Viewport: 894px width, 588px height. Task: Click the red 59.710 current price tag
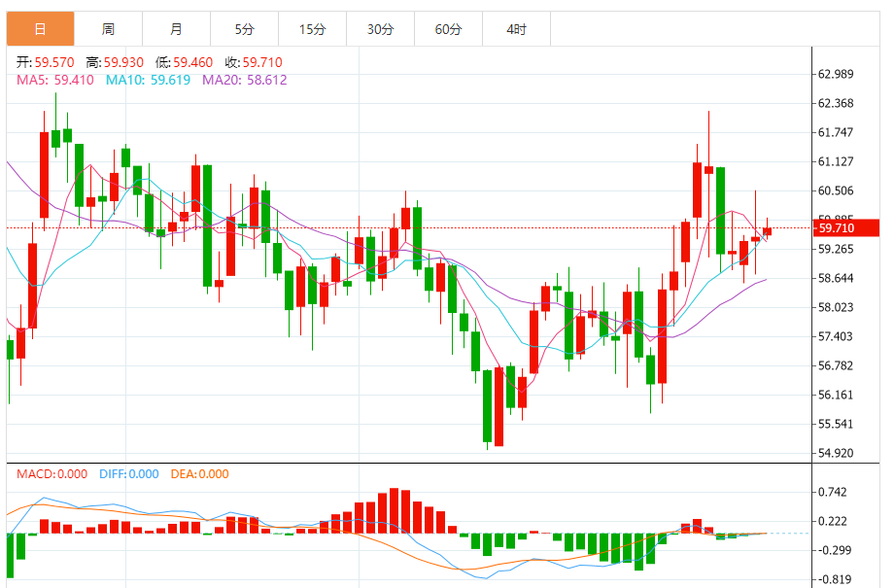tap(847, 228)
